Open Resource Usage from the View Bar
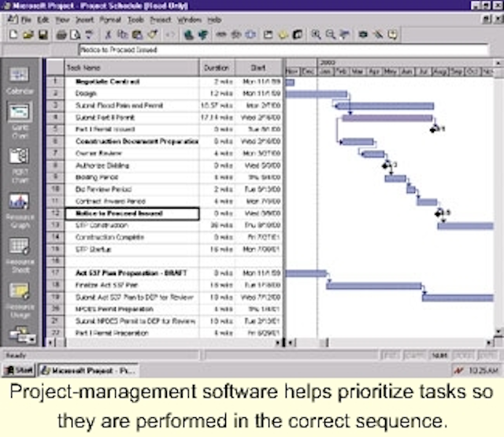The width and height of the screenshot is (504, 437). pyautogui.click(x=20, y=300)
